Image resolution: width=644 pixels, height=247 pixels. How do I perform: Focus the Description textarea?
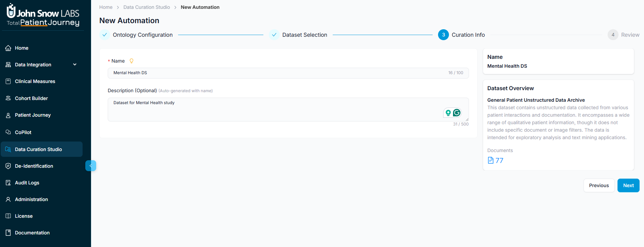pyautogui.click(x=288, y=110)
